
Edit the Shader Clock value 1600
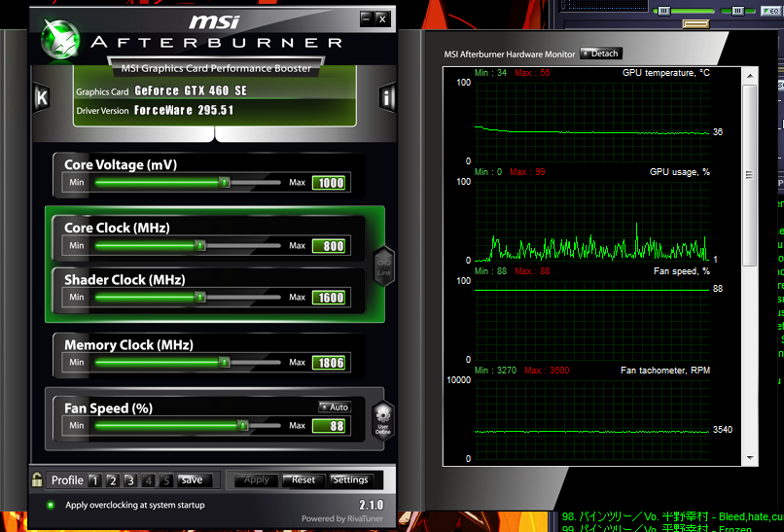(x=331, y=298)
